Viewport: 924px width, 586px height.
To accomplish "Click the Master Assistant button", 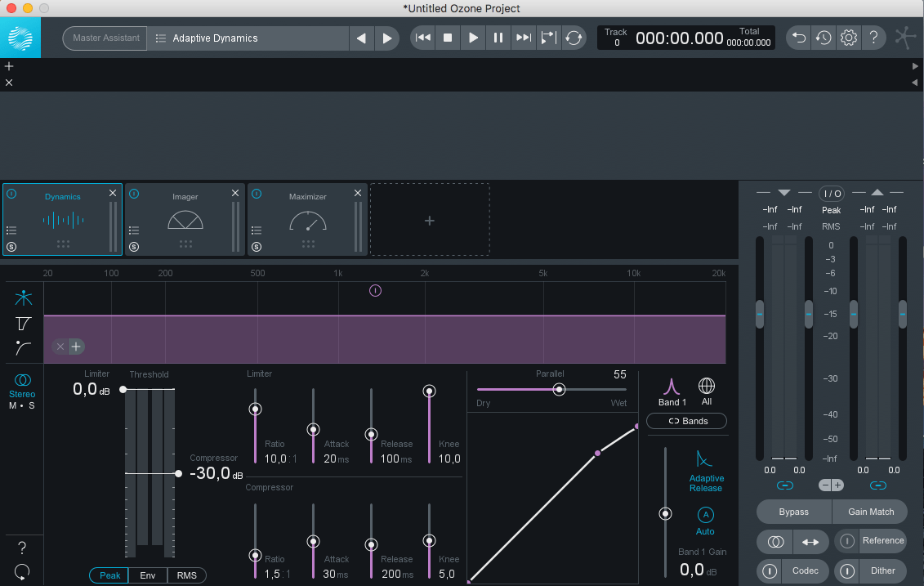I will click(105, 38).
